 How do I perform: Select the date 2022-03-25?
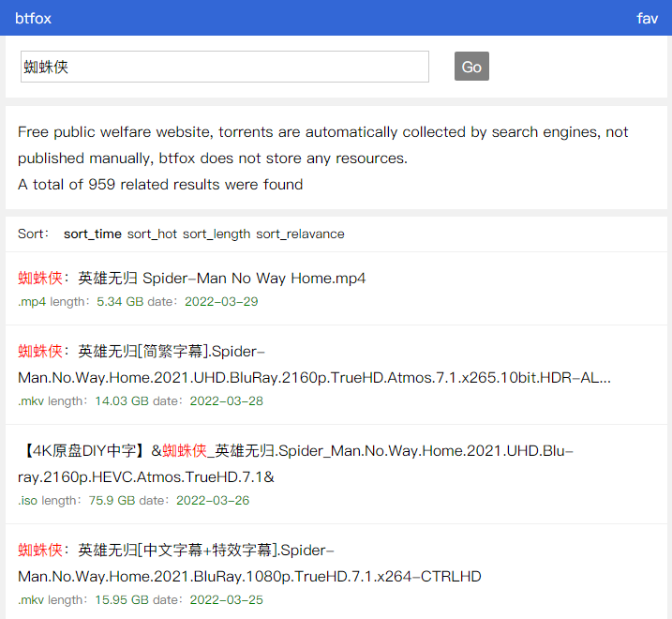point(226,600)
